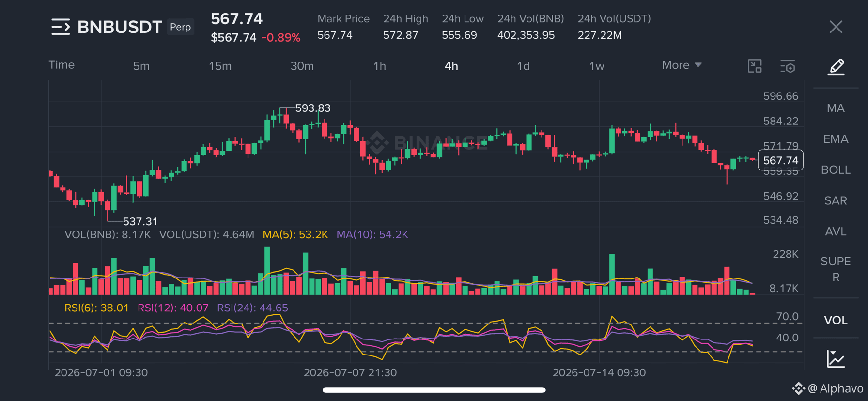The height and width of the screenshot is (401, 868).
Task: Open the indicators chart icon below VOL
Action: pyautogui.click(x=836, y=359)
